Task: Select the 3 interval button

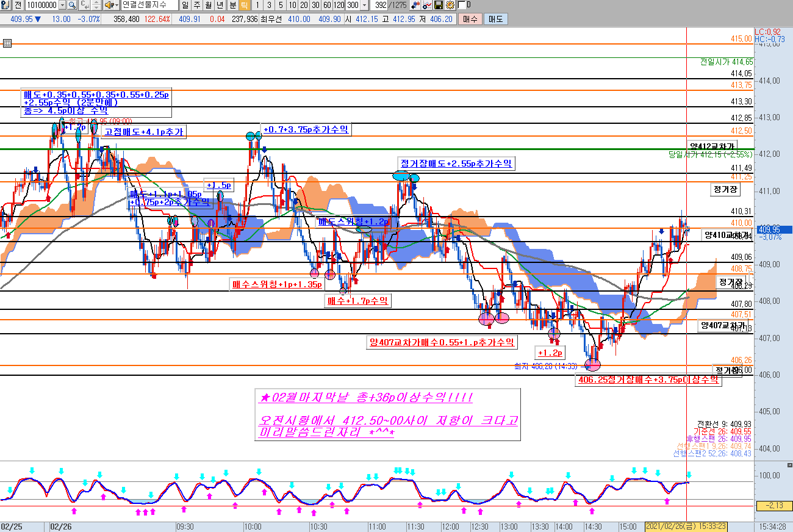Action: [269, 5]
